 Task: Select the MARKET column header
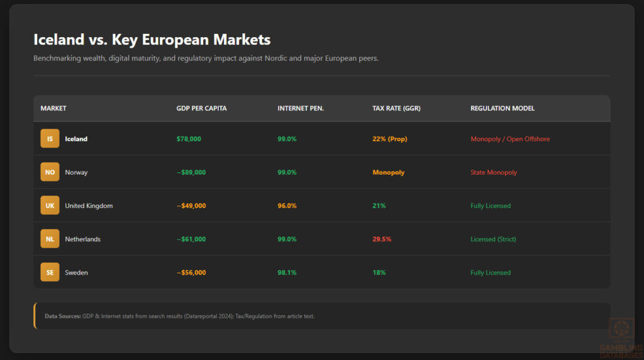point(53,108)
